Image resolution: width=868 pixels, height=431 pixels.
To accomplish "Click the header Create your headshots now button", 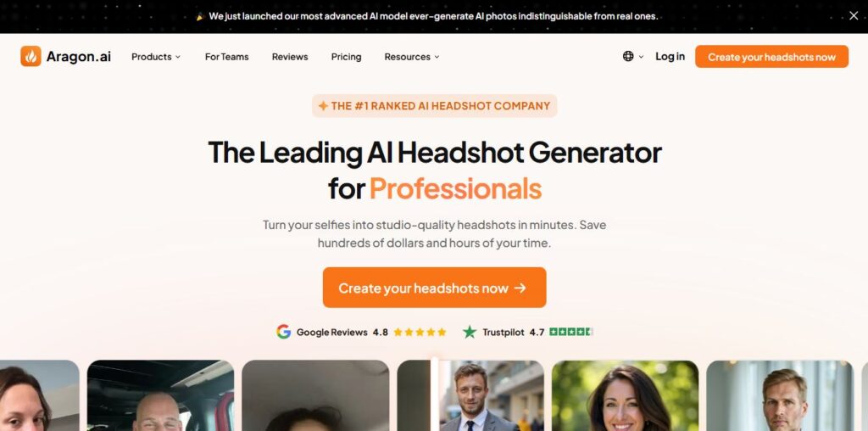I will point(771,57).
